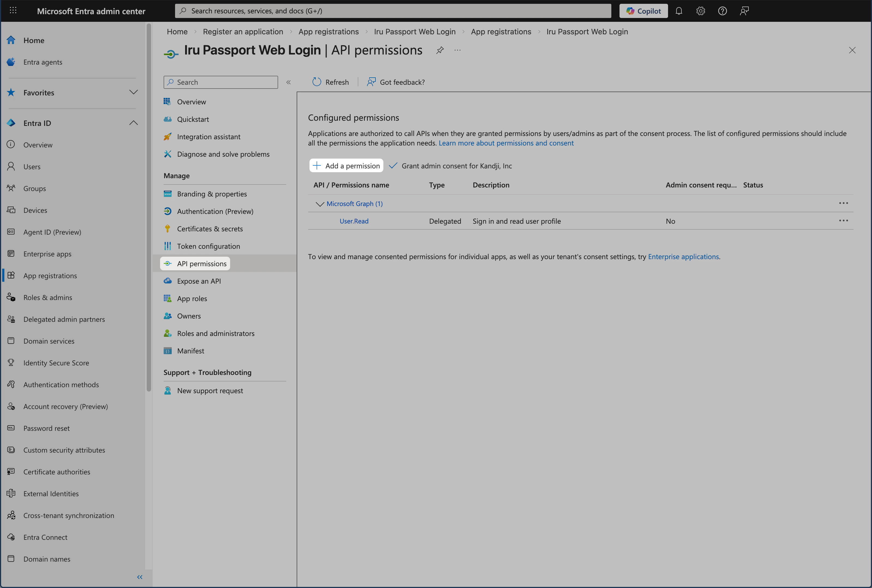The image size is (872, 588).
Task: Launch Copilot from the top bar
Action: coord(643,11)
